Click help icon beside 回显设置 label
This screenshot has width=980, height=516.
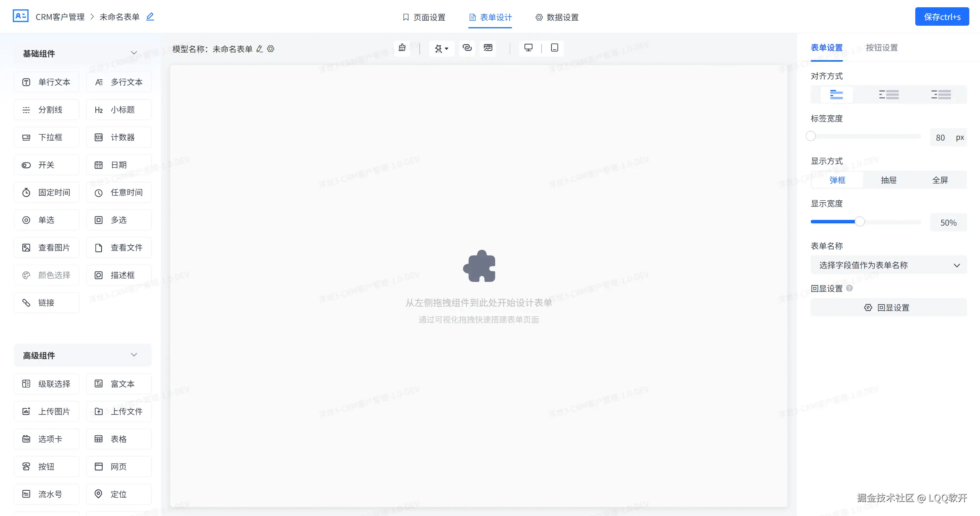[x=849, y=288]
